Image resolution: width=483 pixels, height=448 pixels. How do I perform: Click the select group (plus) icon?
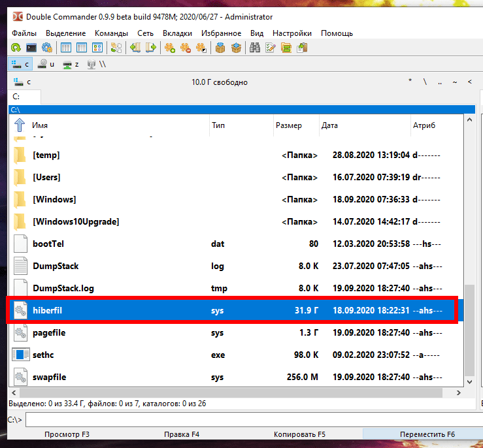pos(170,48)
